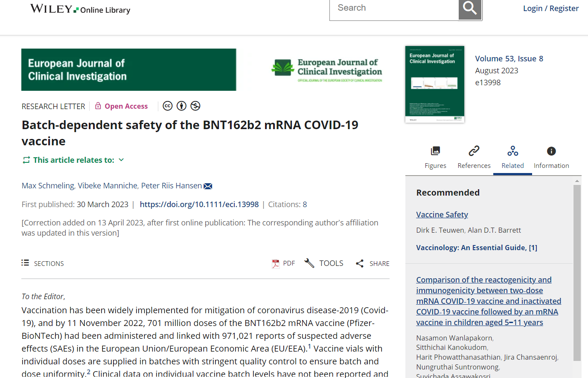588x378 pixels.
Task: Click author Dirk E. Teuwen
Action: [440, 230]
